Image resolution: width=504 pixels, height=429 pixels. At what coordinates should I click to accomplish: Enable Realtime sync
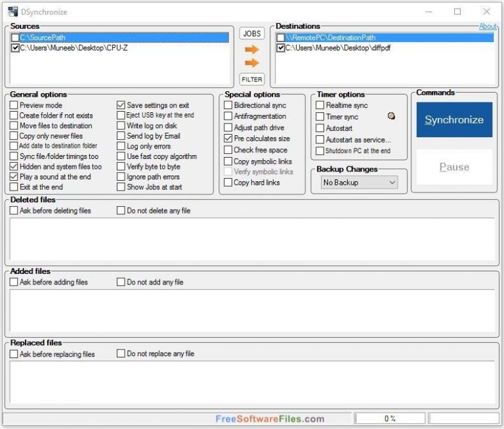point(320,105)
